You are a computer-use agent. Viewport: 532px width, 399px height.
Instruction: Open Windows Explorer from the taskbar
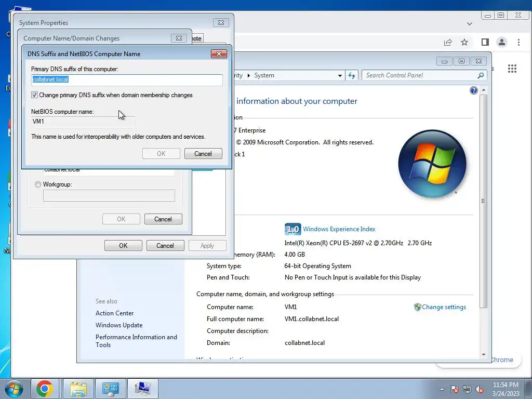78,389
